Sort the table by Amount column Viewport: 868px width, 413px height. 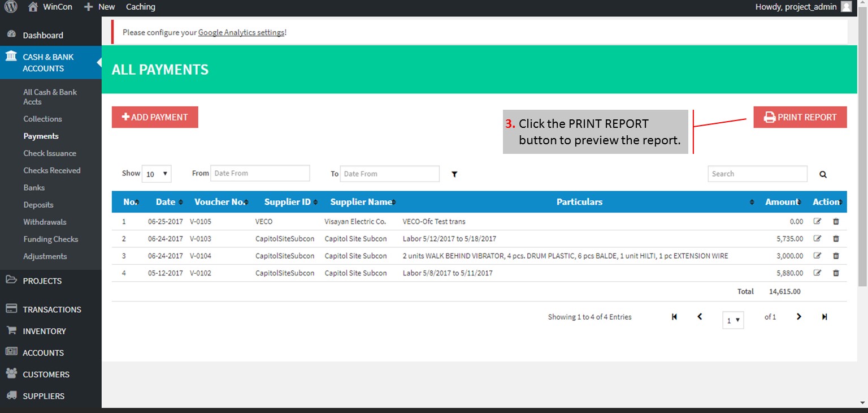783,202
